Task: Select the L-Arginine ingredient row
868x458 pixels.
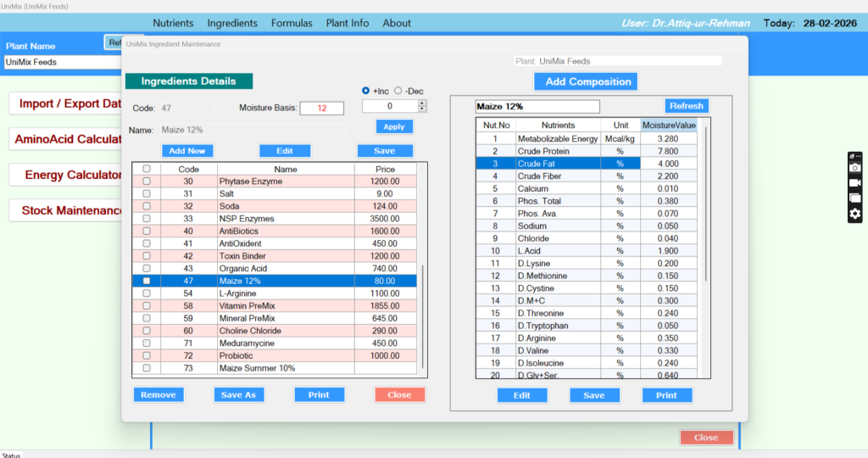Action: [285, 293]
